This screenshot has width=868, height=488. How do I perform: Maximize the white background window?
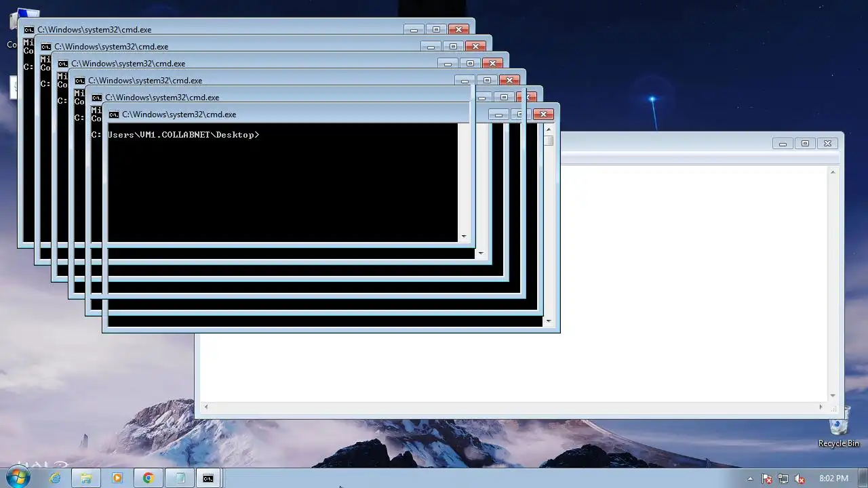pos(805,144)
